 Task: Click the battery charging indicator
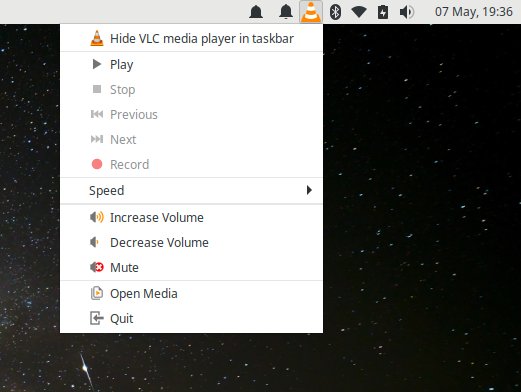click(x=383, y=12)
